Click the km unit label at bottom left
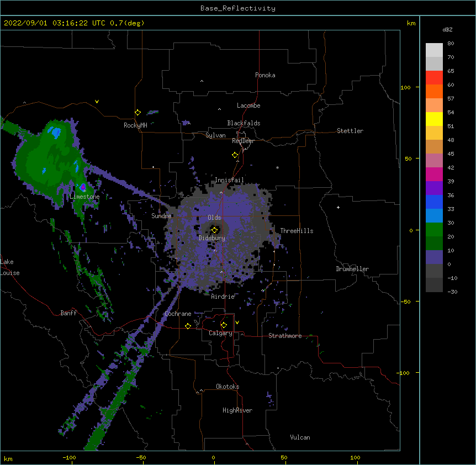 pyautogui.click(x=8, y=458)
